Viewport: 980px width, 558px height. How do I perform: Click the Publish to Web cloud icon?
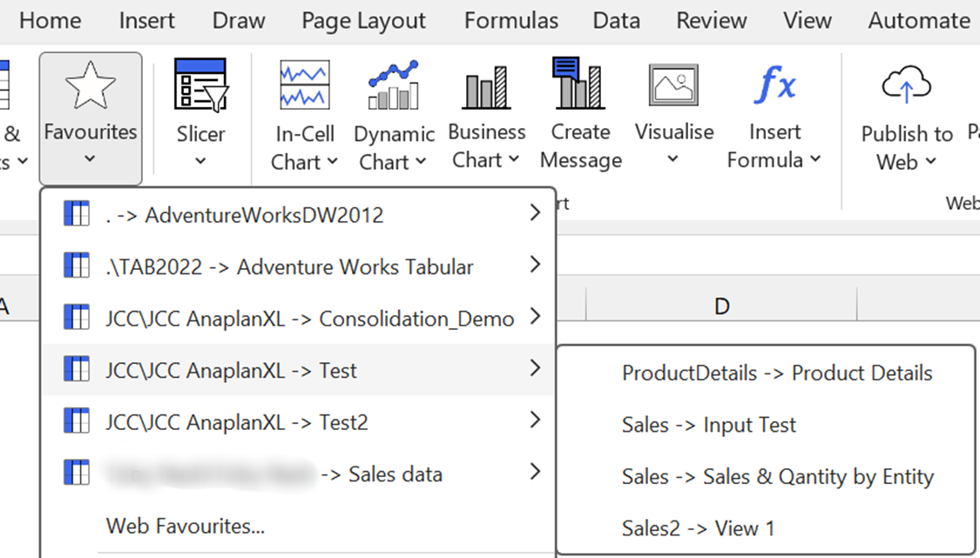(x=906, y=85)
